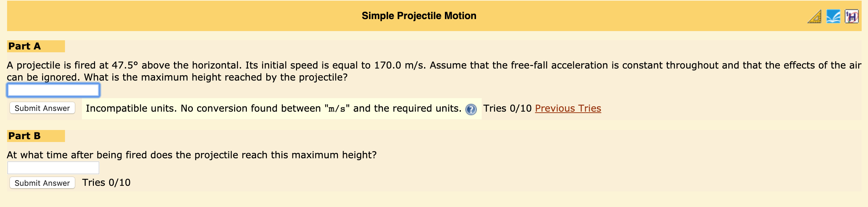Select the Part B answer field
This screenshot has height=207, width=868.
click(53, 167)
